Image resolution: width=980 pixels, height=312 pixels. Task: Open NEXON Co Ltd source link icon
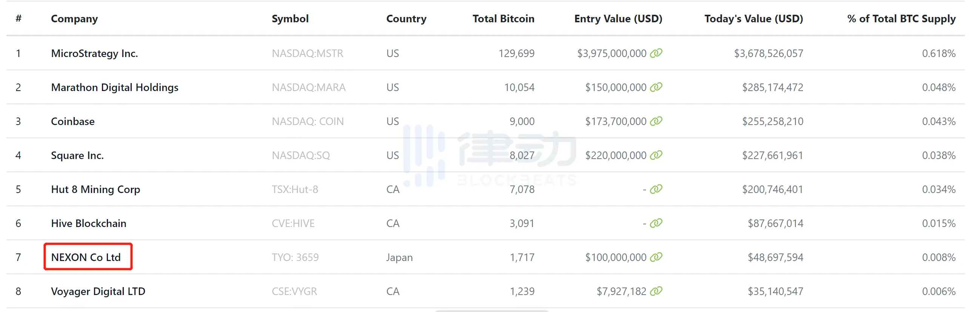(x=656, y=257)
